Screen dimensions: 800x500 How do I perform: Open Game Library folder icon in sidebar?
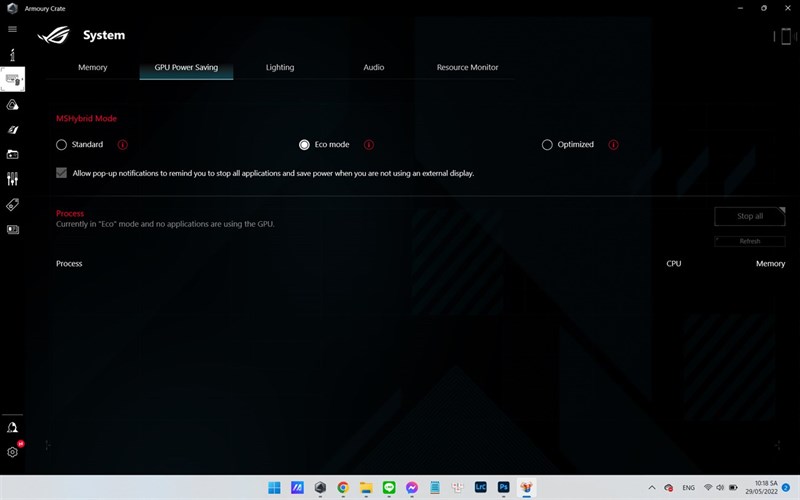click(12, 154)
